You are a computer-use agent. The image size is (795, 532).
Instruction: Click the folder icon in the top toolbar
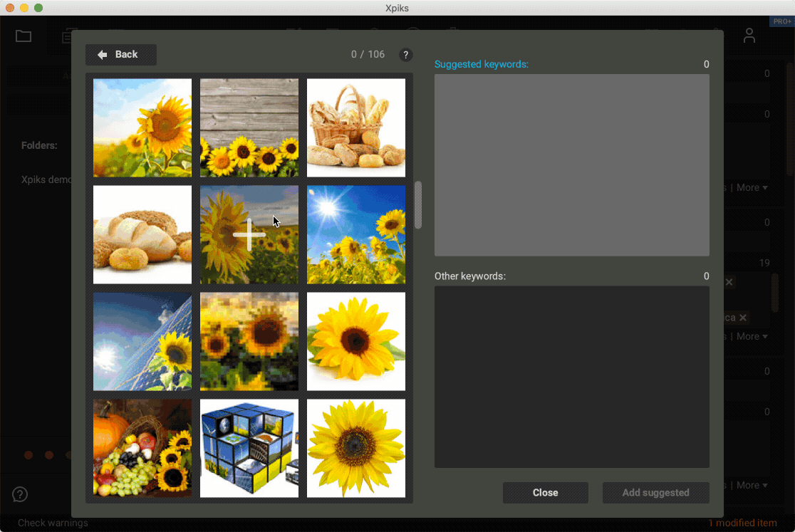pyautogui.click(x=24, y=36)
